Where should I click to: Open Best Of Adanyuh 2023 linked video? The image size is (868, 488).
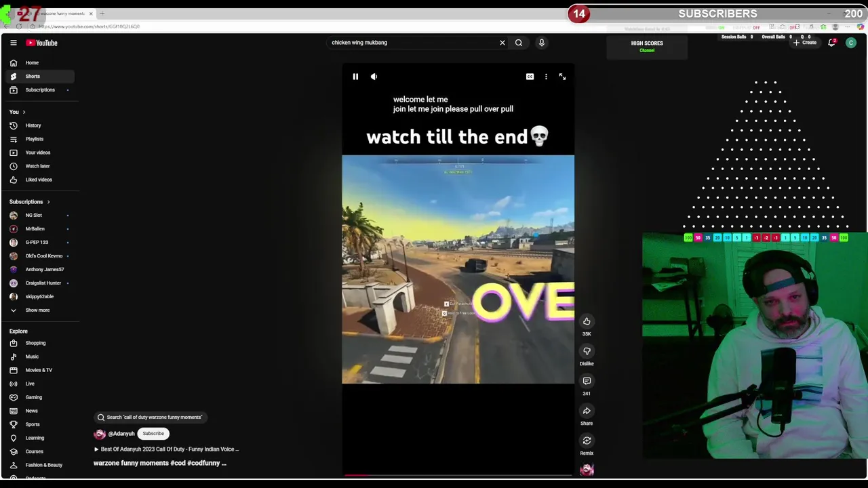click(166, 449)
